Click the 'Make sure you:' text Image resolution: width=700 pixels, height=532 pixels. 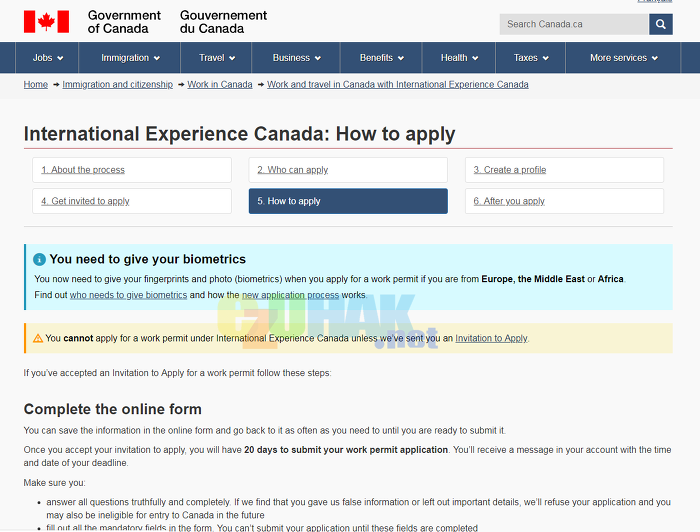pos(54,482)
